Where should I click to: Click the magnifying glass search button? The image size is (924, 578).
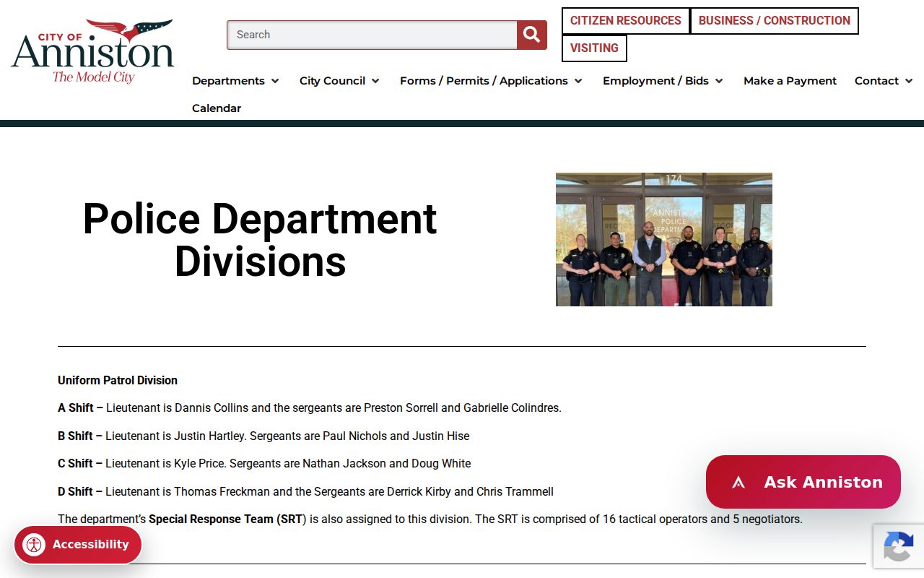[x=532, y=35]
